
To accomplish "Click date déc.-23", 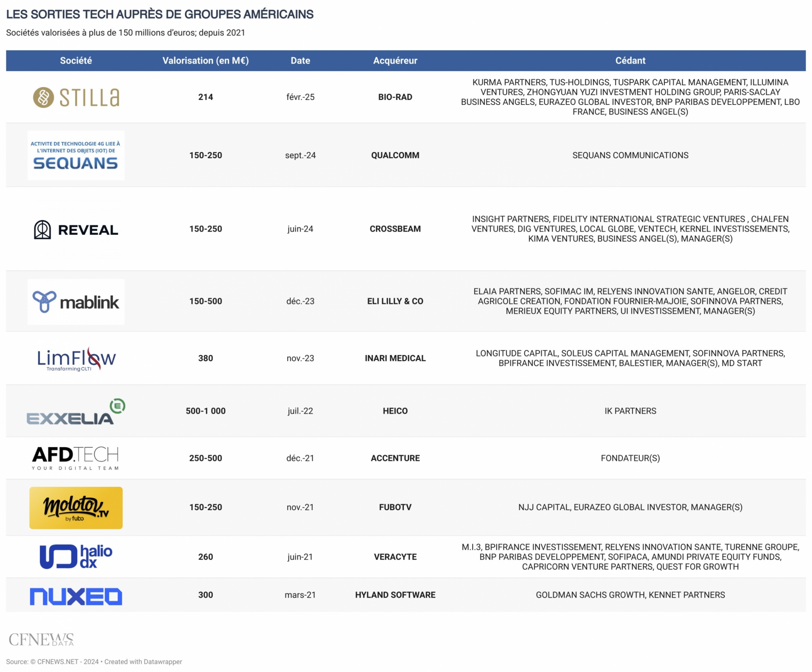I will pyautogui.click(x=300, y=301).
